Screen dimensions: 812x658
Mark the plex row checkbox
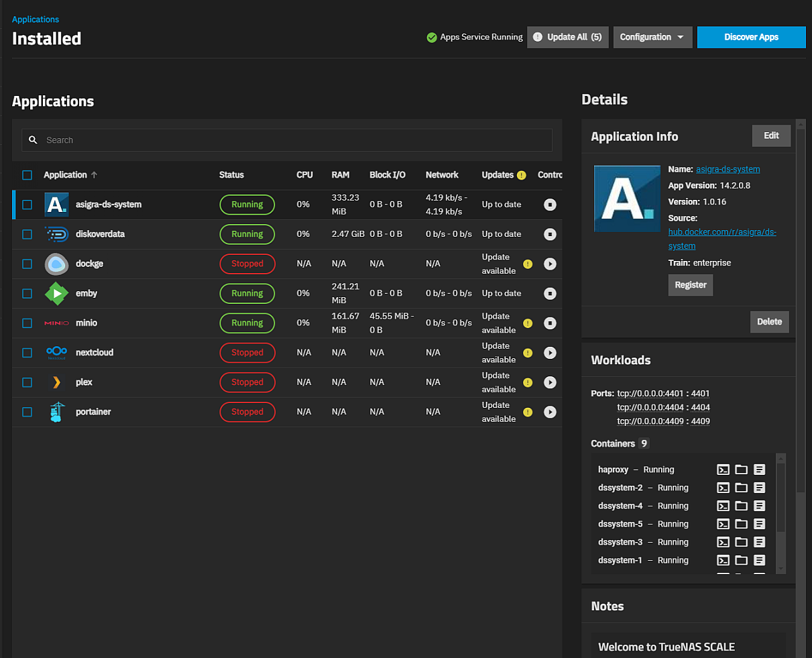tap(27, 382)
